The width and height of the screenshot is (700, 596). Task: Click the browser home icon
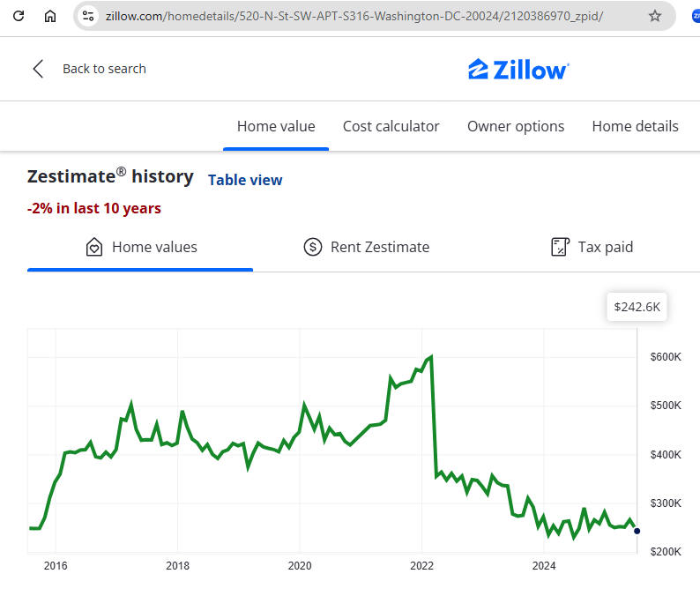[x=50, y=16]
